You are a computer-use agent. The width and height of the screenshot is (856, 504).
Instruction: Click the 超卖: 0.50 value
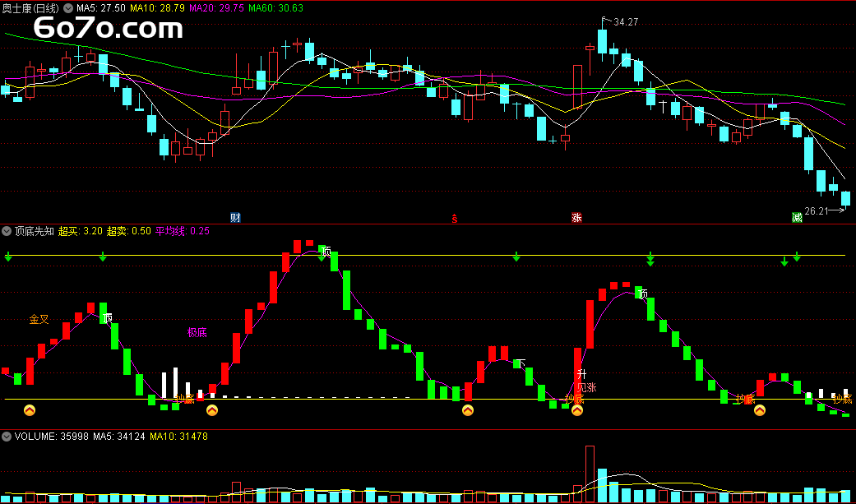[129, 231]
